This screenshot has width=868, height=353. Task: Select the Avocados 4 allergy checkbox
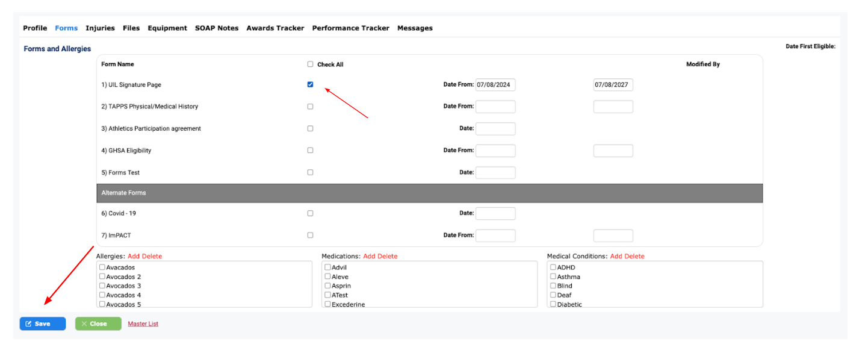click(x=102, y=295)
